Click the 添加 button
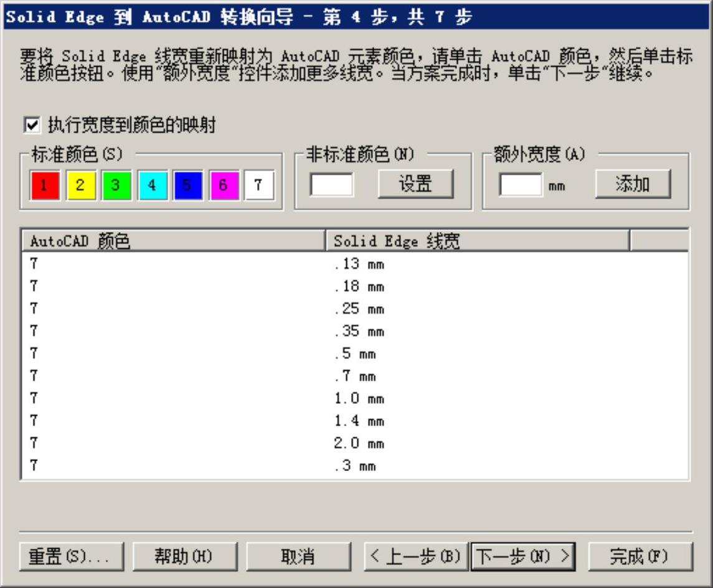713x588 pixels. pos(633,184)
